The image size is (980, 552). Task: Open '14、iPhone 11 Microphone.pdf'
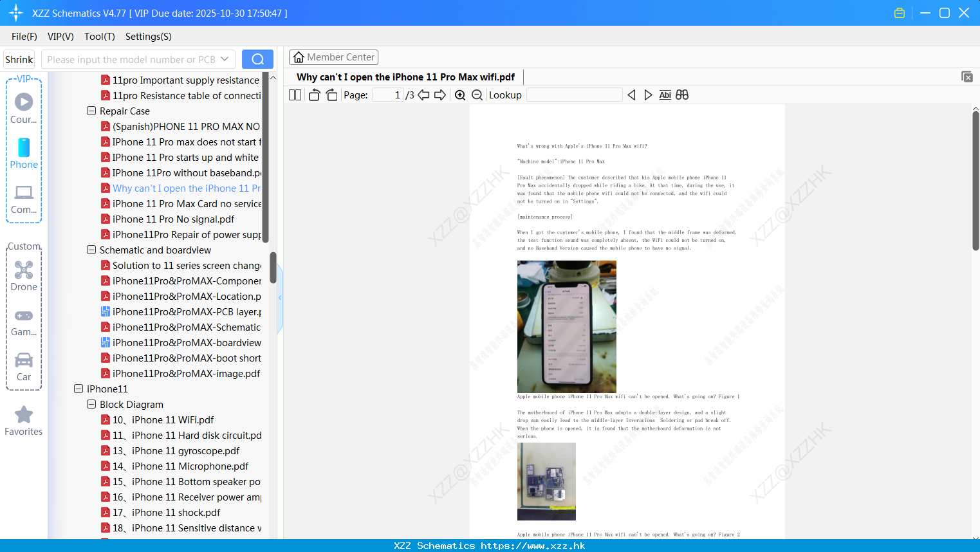pyautogui.click(x=174, y=466)
